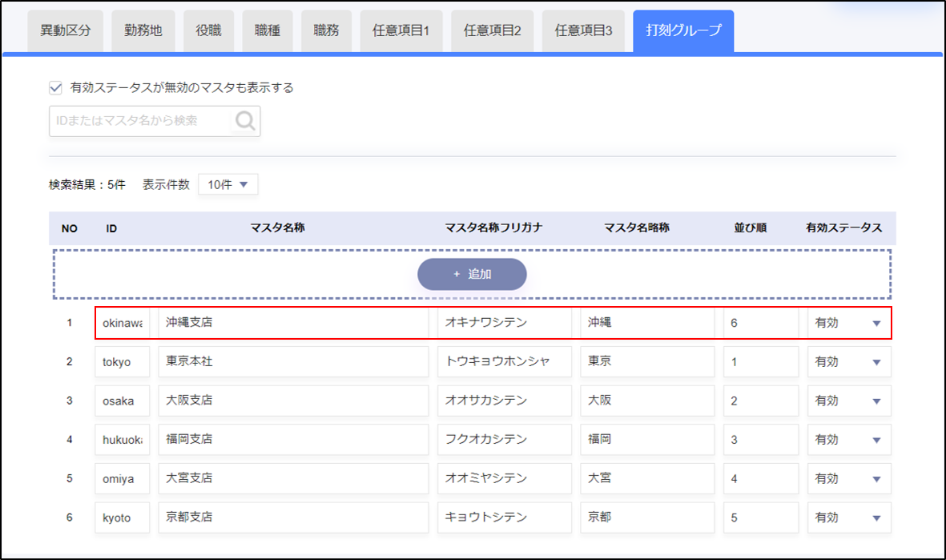Edit the 東京本社 master name field
Viewport: 946px width, 560px height.
[x=293, y=362]
